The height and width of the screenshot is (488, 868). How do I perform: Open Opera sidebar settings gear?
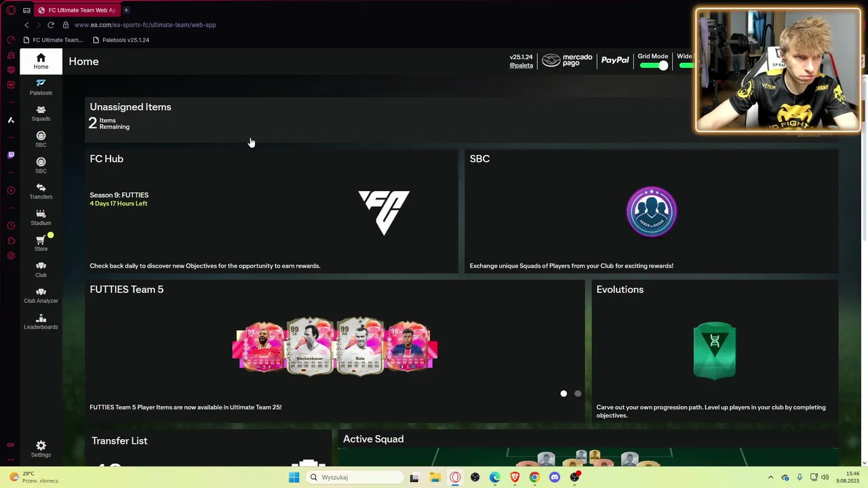[x=11, y=256]
